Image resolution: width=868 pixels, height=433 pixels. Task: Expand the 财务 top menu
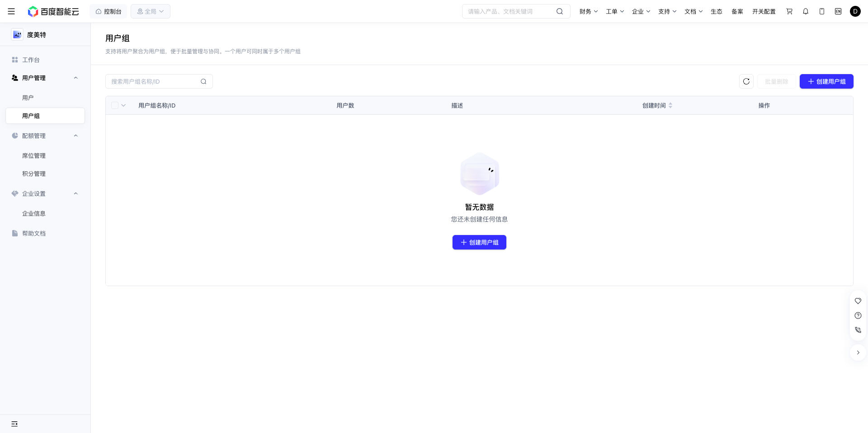589,11
